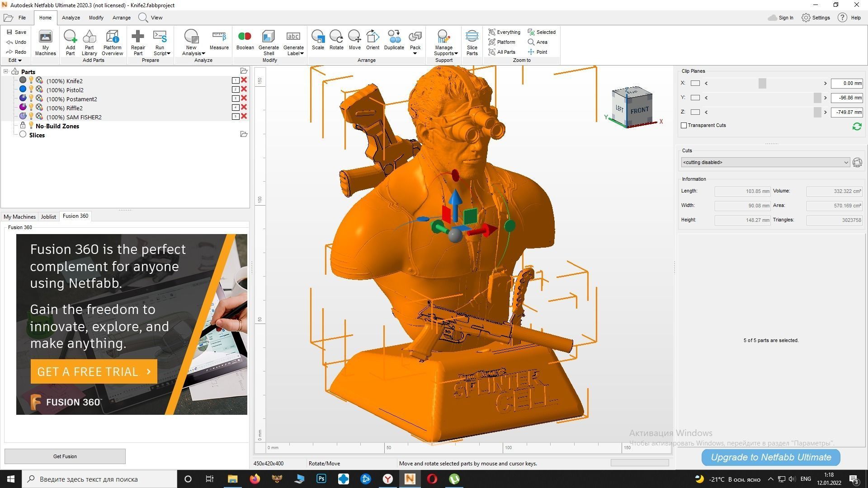Open the Measure tool
868x488 pixels.
tap(219, 40)
